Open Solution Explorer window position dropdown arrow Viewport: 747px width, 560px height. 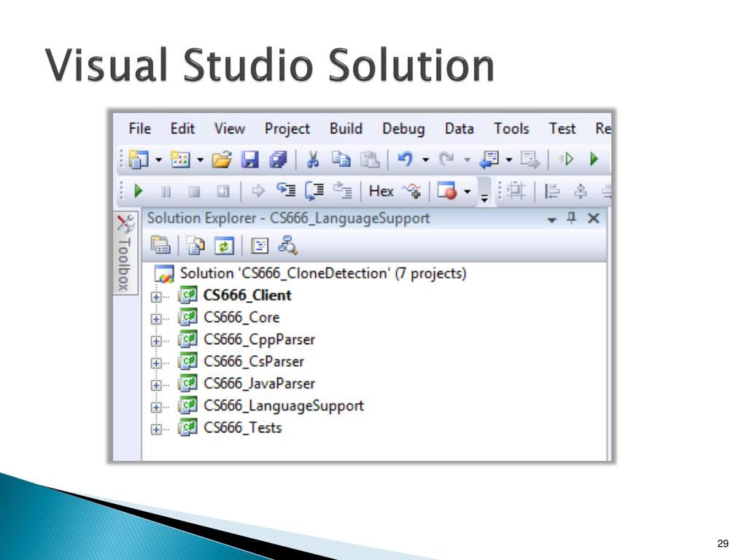pos(551,219)
